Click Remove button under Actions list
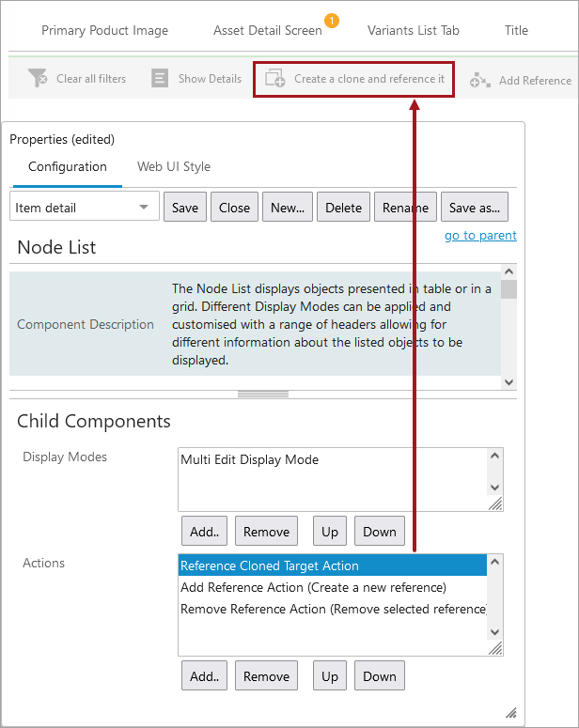579x728 pixels. 266,676
